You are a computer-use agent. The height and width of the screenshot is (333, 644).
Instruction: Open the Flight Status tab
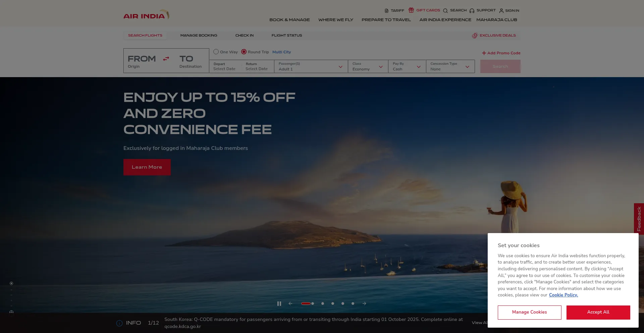tap(286, 36)
